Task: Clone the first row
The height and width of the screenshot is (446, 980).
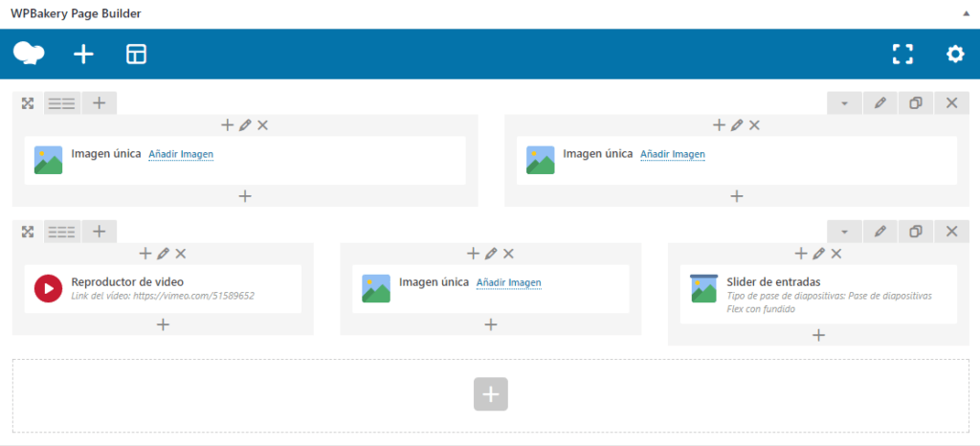Action: tap(915, 103)
